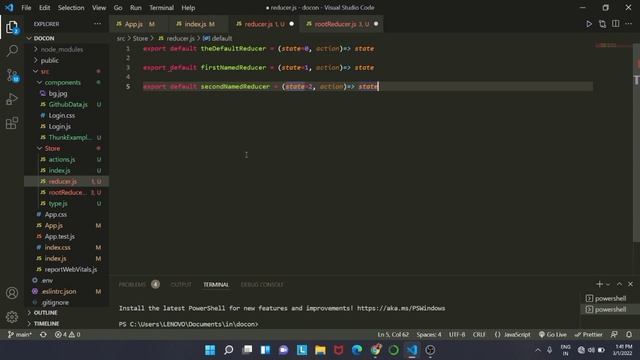Expand node_modules folder
The image size is (640, 360).
[x=61, y=49]
